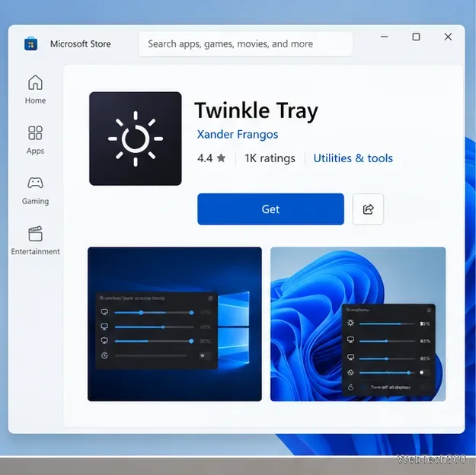Close the Microsoft Store window
476x475 pixels.
(x=448, y=37)
